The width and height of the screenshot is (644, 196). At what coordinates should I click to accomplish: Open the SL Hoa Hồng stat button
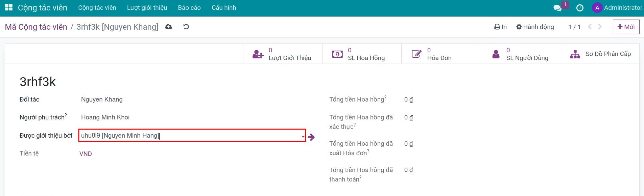click(x=362, y=54)
